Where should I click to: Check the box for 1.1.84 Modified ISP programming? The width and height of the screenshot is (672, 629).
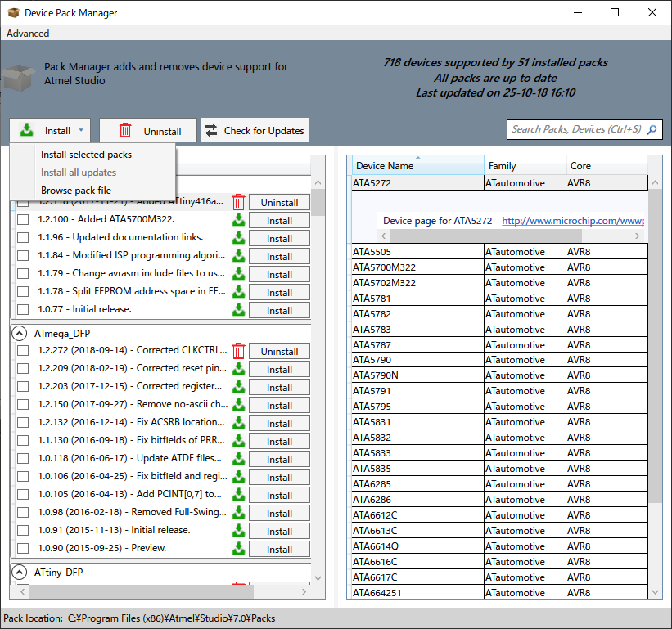pos(23,256)
